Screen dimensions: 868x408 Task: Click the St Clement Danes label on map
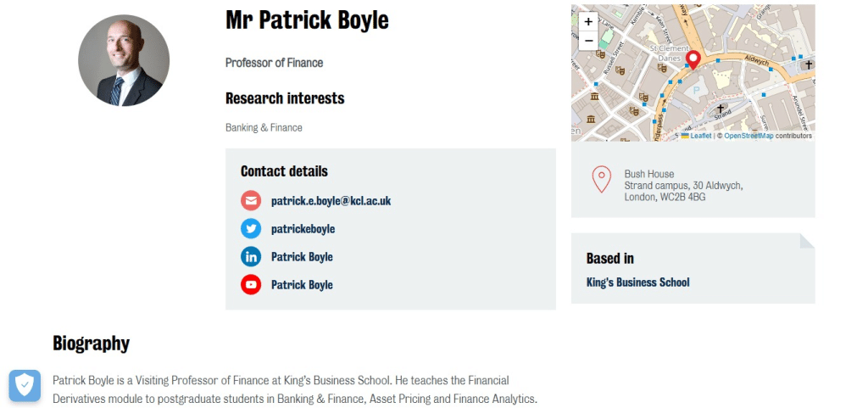[670, 53]
